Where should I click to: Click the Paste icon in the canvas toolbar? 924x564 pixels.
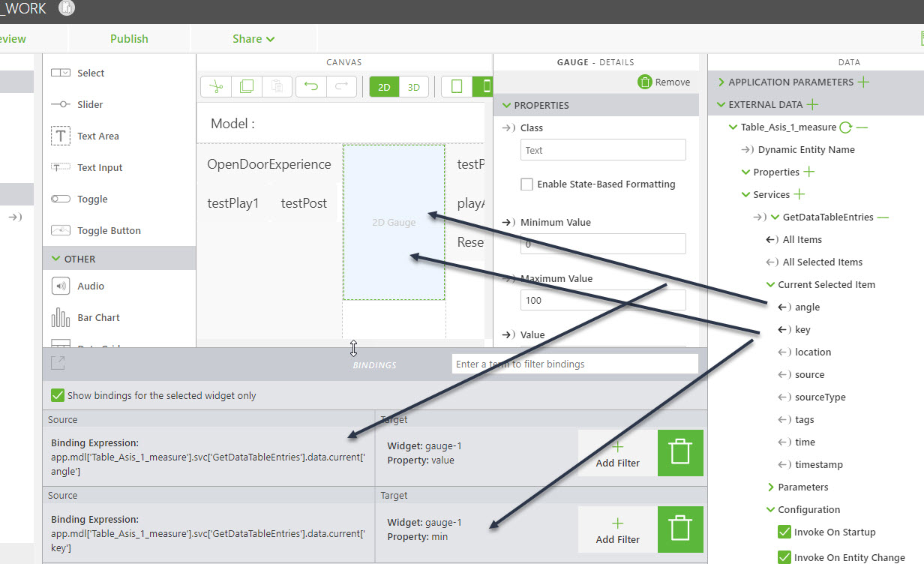[x=277, y=86]
